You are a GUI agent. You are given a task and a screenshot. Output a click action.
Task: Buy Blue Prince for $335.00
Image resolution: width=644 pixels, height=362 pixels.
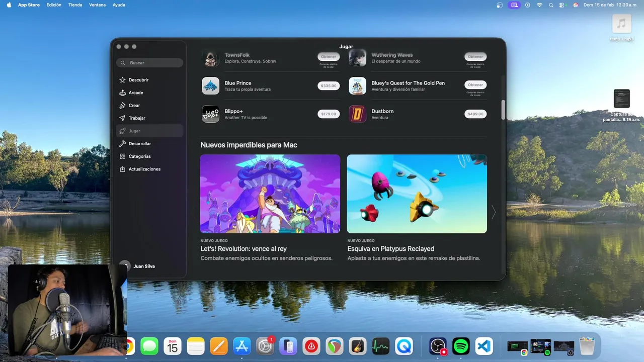[x=329, y=85]
